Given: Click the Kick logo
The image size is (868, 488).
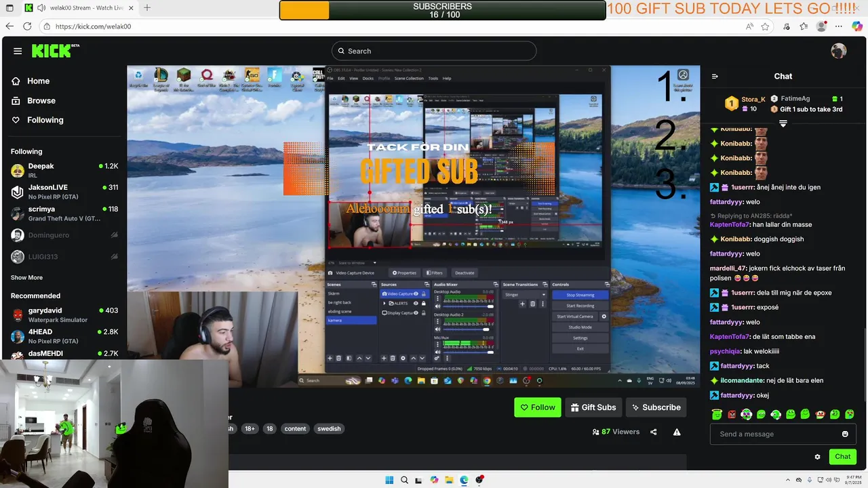Looking at the screenshot, I should tap(54, 51).
